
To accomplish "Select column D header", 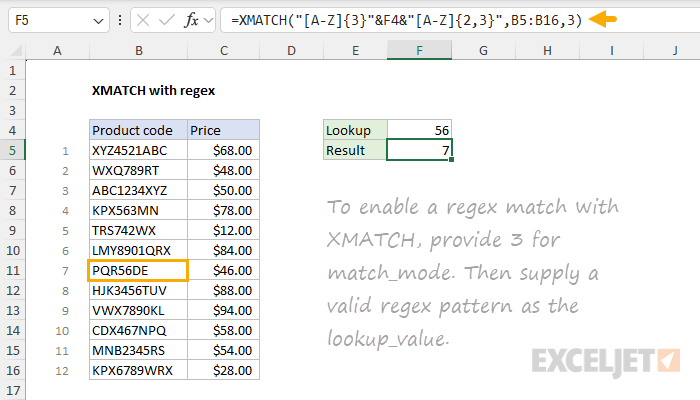I will (x=291, y=50).
